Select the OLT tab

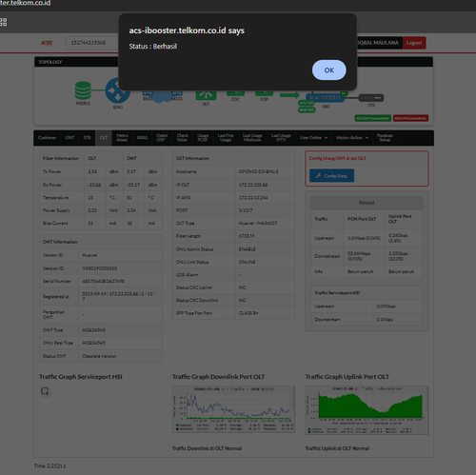point(104,138)
